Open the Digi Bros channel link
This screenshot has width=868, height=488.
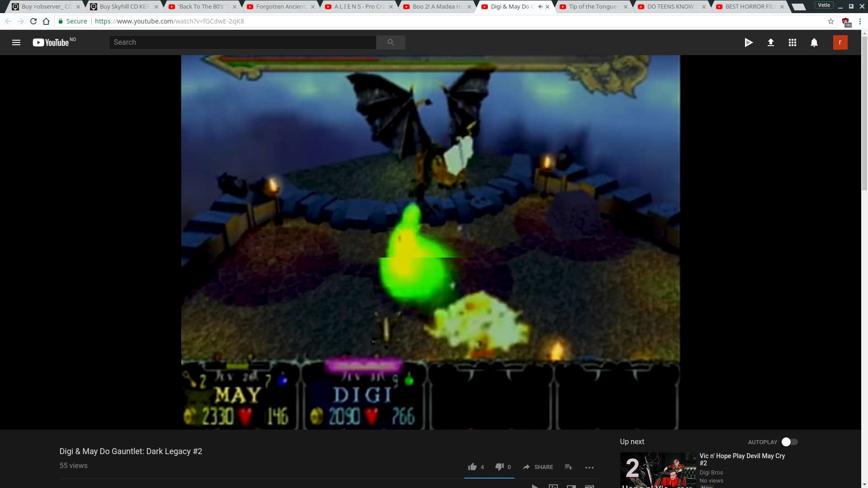pos(711,473)
